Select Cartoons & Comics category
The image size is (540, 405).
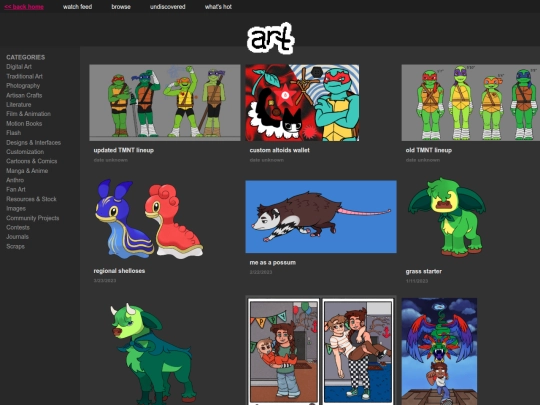point(32,161)
